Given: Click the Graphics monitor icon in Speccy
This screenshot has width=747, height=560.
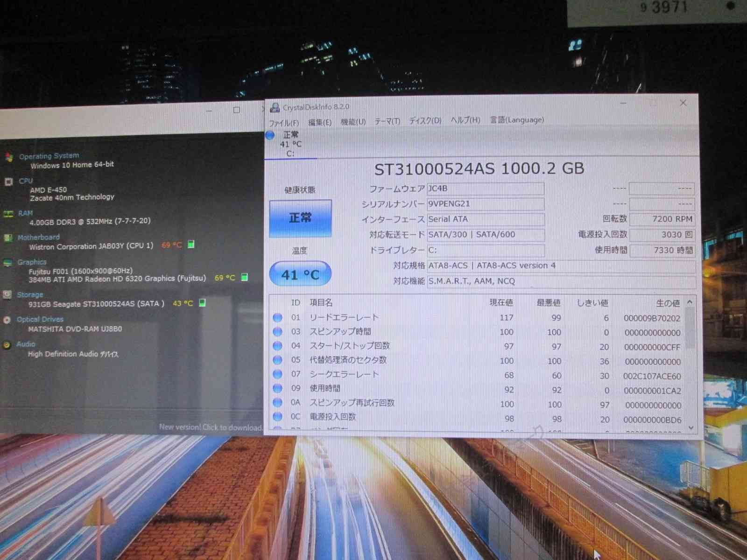Looking at the screenshot, I should (7, 263).
